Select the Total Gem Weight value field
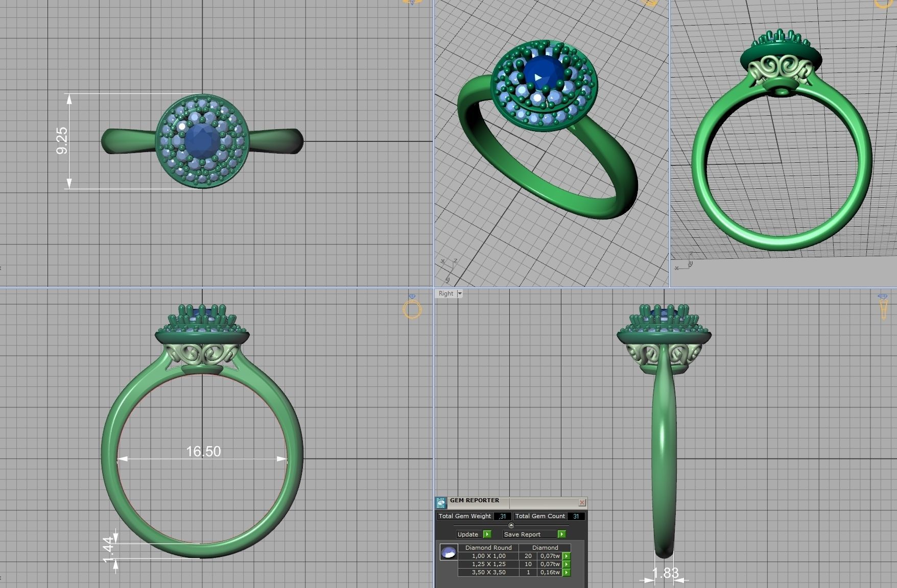The image size is (897, 588). point(503,516)
